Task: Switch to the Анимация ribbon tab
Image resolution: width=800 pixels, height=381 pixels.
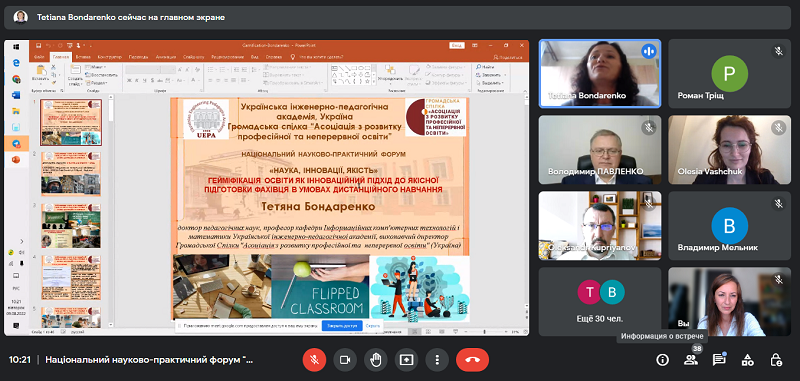Action: coord(166,57)
